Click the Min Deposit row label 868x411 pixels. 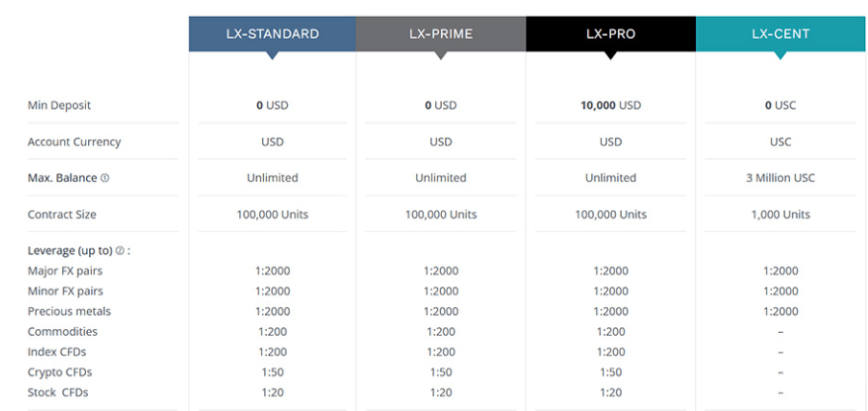[59, 105]
